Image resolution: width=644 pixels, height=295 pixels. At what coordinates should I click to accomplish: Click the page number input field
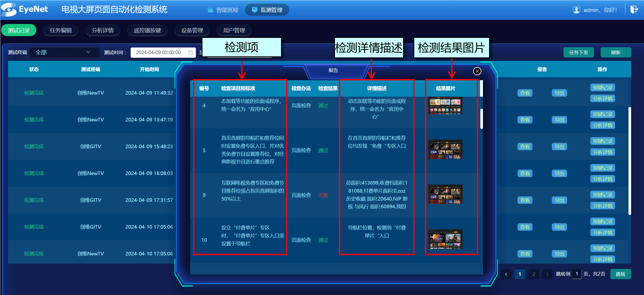pyautogui.click(x=577, y=274)
